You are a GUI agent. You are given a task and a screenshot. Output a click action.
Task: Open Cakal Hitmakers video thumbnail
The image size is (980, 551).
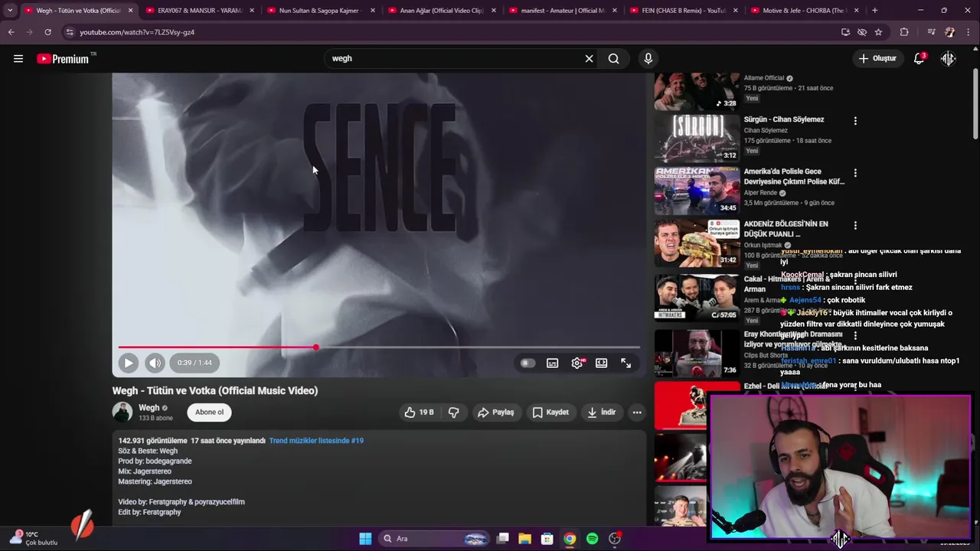click(697, 298)
